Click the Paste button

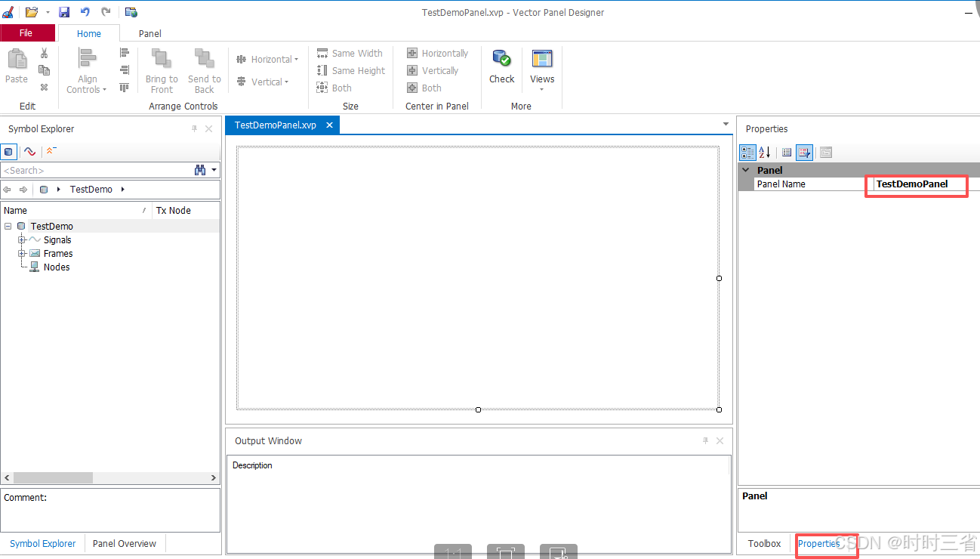click(x=17, y=66)
